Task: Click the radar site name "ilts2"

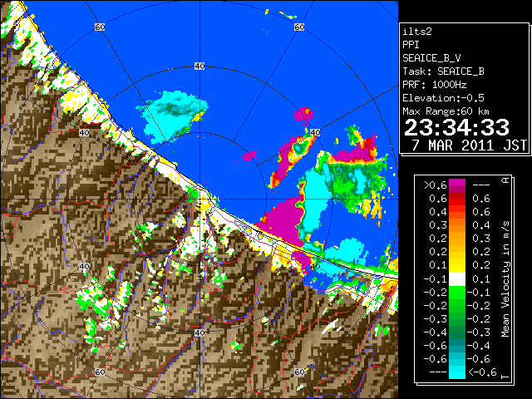Action: [x=417, y=32]
